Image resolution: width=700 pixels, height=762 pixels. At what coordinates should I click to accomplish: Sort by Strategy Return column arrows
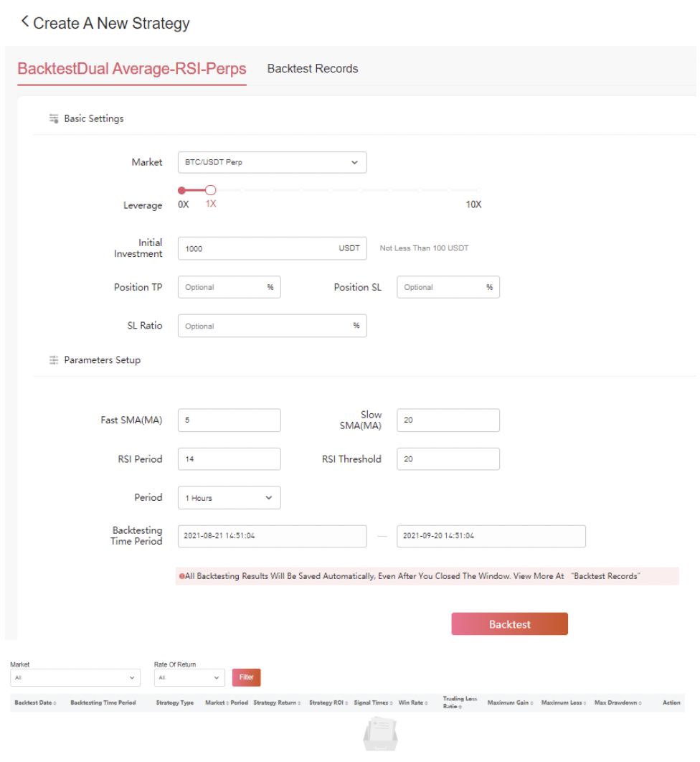pyautogui.click(x=300, y=703)
